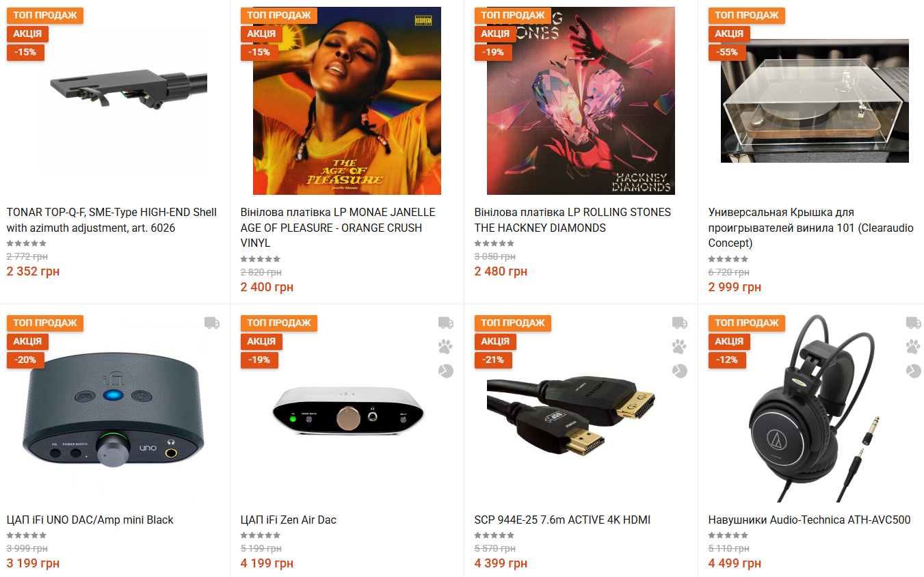Open Janelle Monae Age of Pleasure vinyl link

[338, 228]
